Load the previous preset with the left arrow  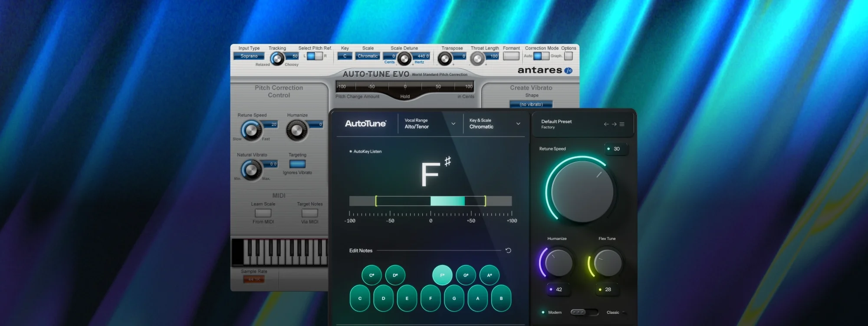click(x=606, y=124)
